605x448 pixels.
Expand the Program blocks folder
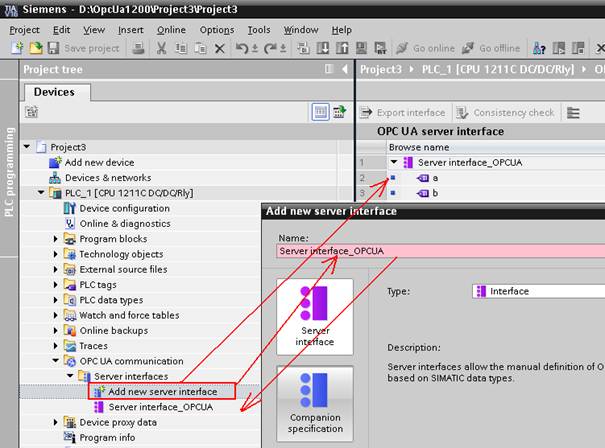(57, 239)
